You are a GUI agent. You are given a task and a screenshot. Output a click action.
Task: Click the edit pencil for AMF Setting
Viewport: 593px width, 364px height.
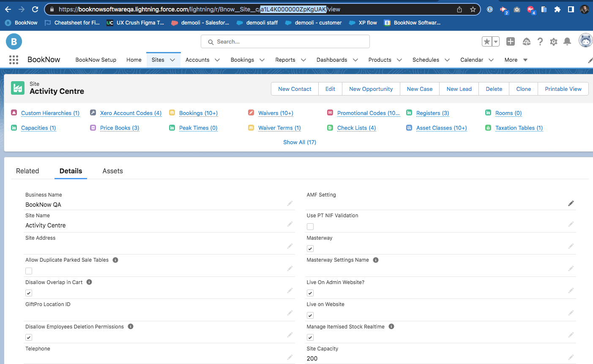pyautogui.click(x=571, y=203)
